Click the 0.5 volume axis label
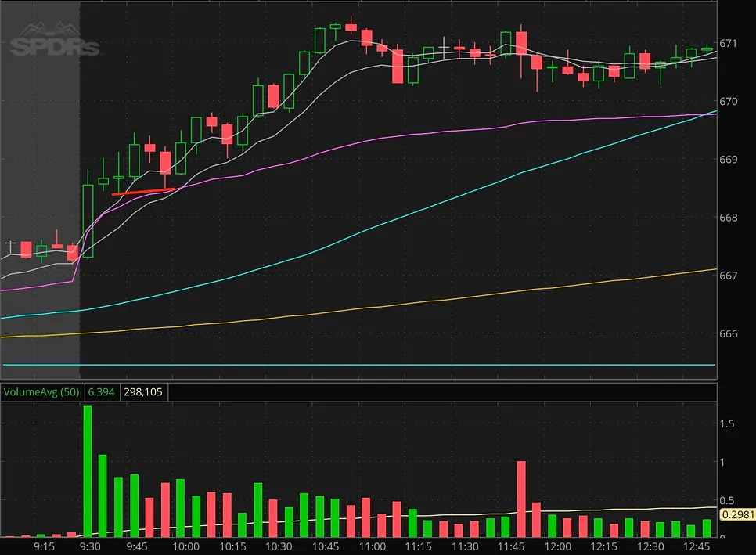The image size is (756, 555). pos(726,500)
